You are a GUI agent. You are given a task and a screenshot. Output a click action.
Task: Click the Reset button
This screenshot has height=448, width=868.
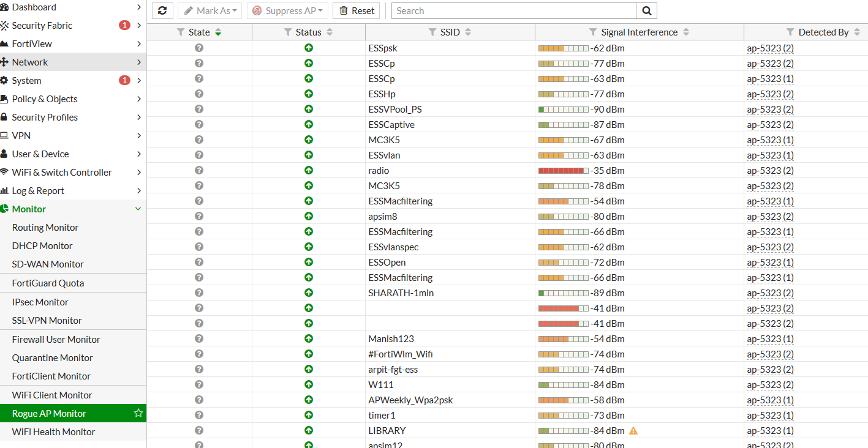(x=357, y=10)
